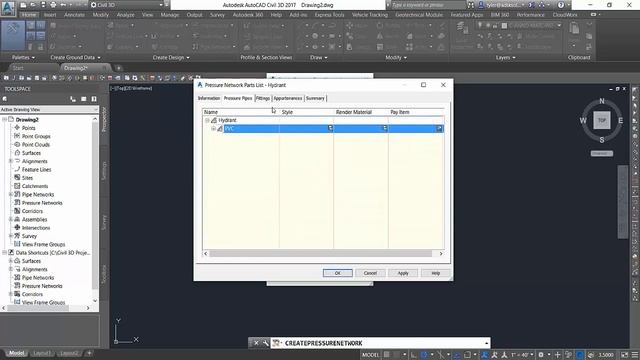Click Cancel in the Parts List dialog

pos(370,273)
